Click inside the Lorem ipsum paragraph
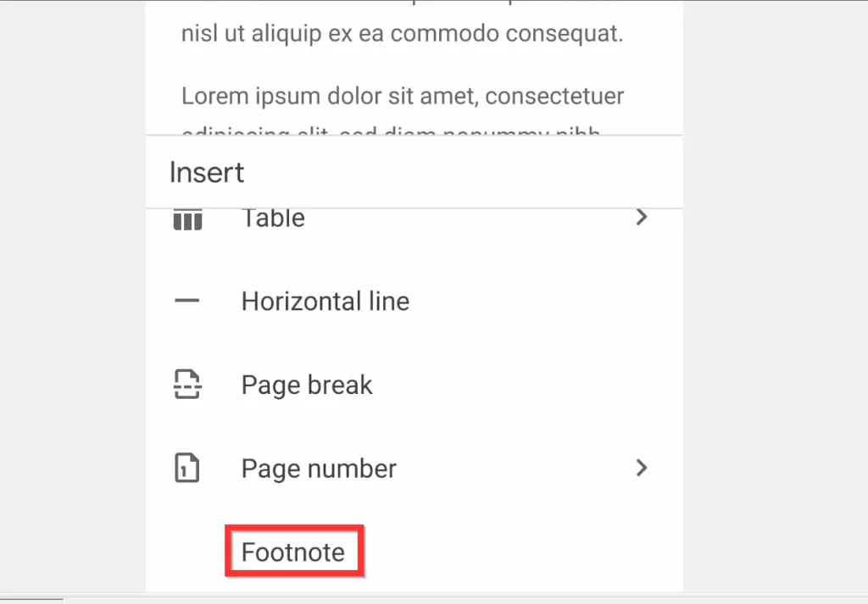Screen dimensions: 868x604 coord(402,96)
